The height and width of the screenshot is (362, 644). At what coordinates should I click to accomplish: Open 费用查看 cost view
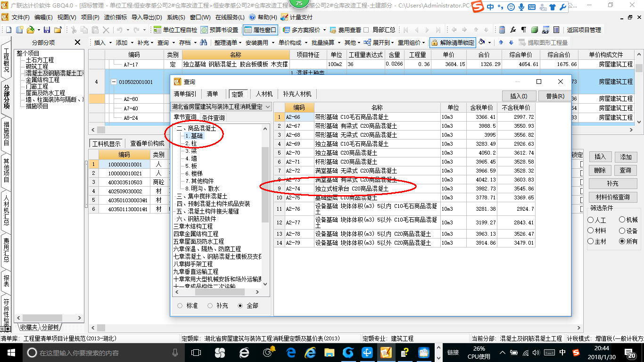346,30
